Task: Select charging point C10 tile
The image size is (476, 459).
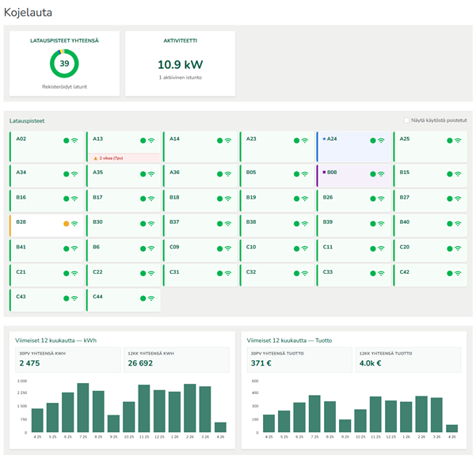Action: tap(276, 248)
